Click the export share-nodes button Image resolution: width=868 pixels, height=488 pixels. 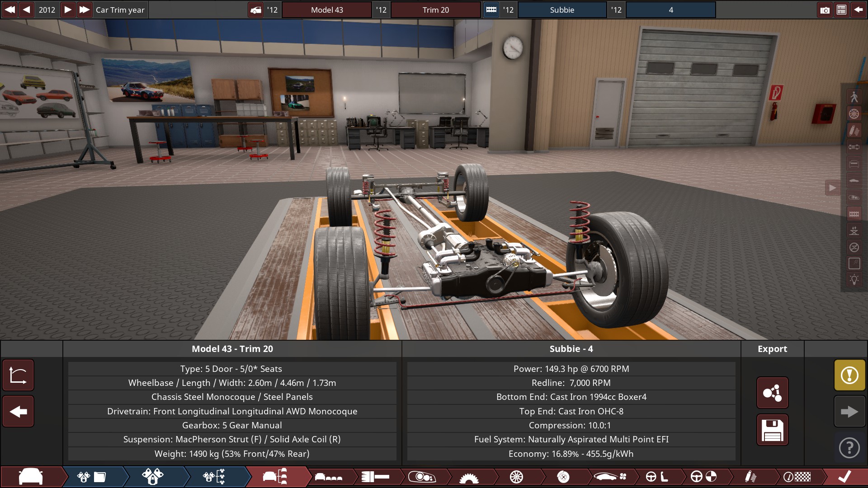772,393
